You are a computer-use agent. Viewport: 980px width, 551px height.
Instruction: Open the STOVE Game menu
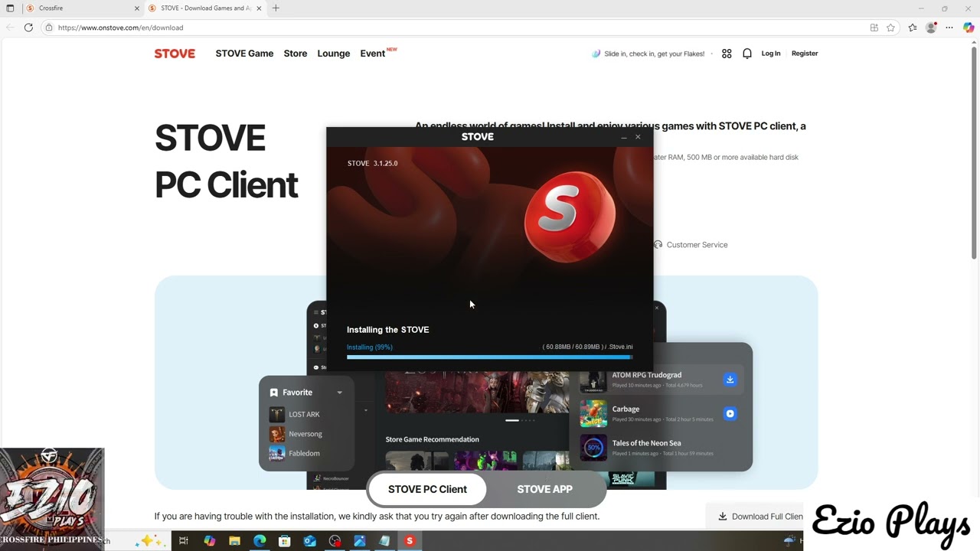click(244, 54)
